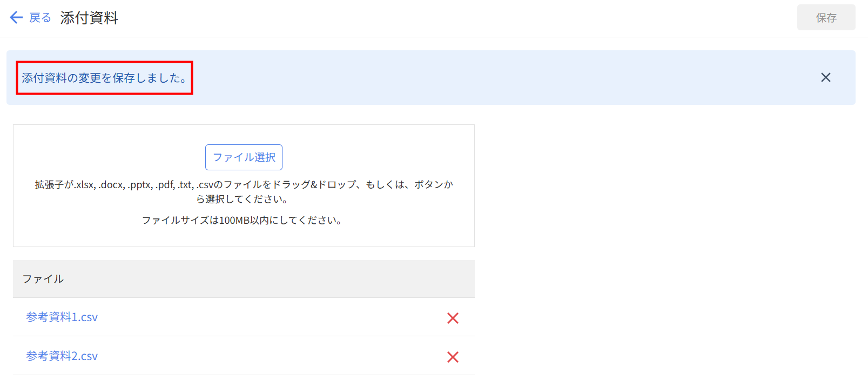Image resolution: width=868 pixels, height=386 pixels.
Task: Click the 100MB file size limit note
Action: (242, 220)
